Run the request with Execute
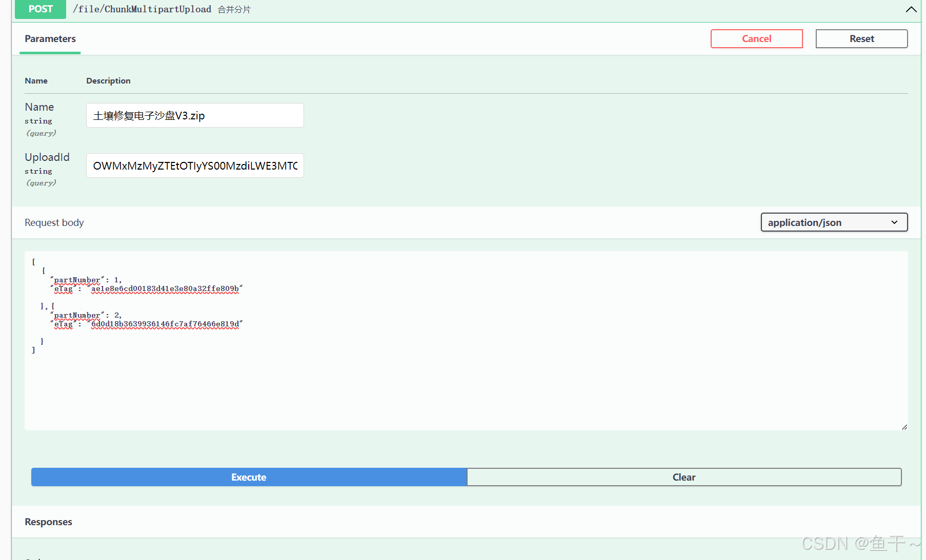The width and height of the screenshot is (926, 560). 249,477
